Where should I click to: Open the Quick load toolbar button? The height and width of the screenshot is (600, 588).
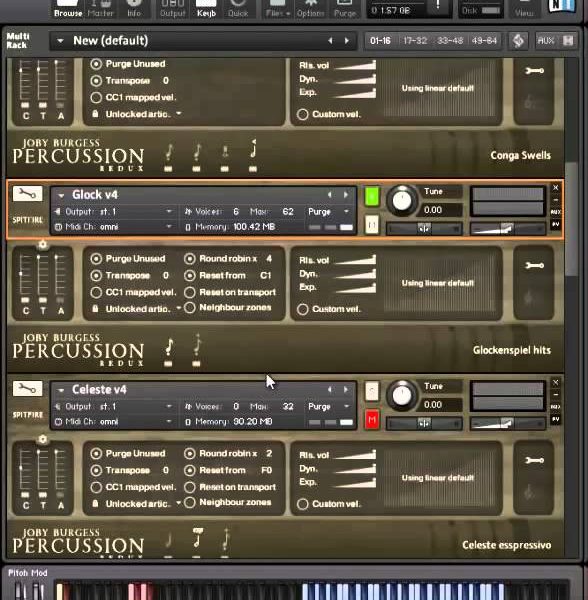238,9
